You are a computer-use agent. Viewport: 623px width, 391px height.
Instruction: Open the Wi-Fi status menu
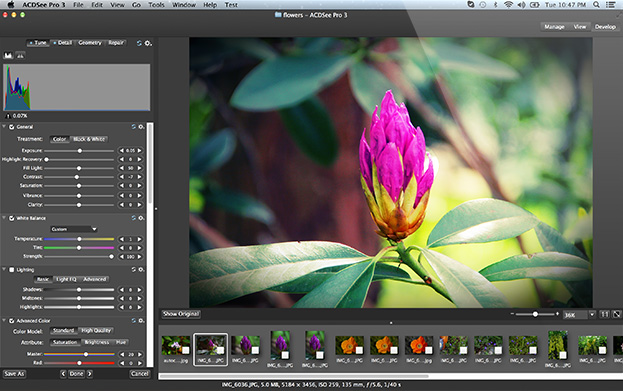[508, 5]
